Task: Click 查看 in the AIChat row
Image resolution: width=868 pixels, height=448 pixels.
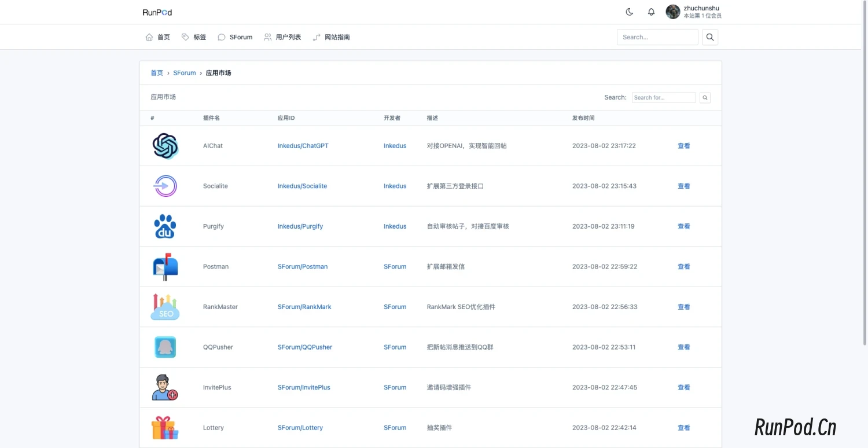Action: pos(684,146)
